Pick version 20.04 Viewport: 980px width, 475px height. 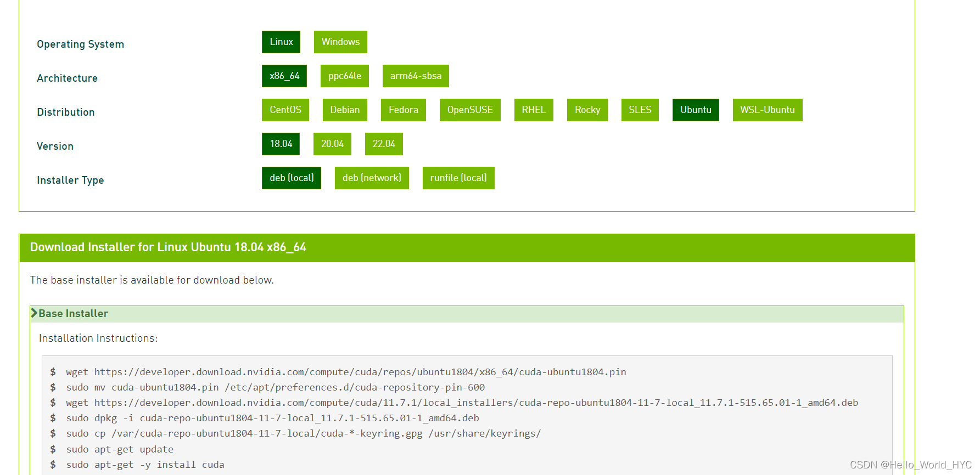coord(332,144)
